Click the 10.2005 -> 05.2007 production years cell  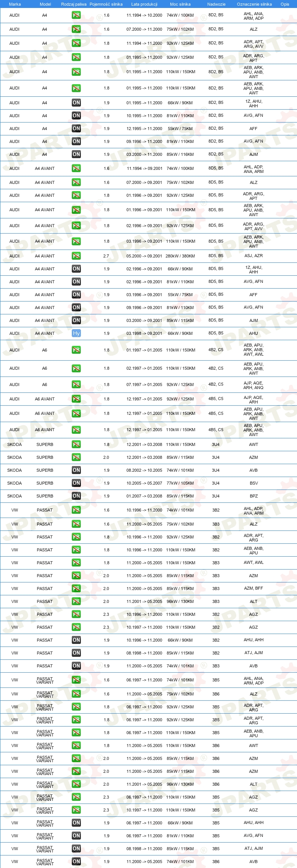144,483
